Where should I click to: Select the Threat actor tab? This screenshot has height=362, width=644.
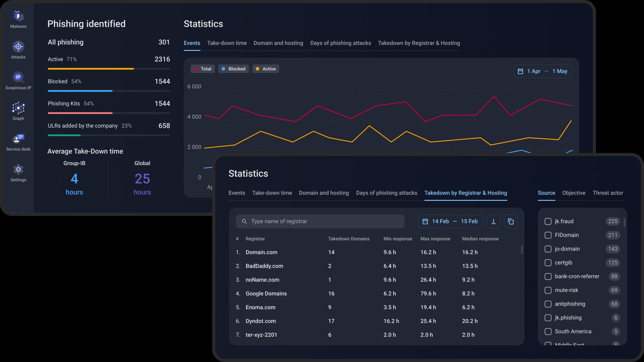pyautogui.click(x=607, y=193)
